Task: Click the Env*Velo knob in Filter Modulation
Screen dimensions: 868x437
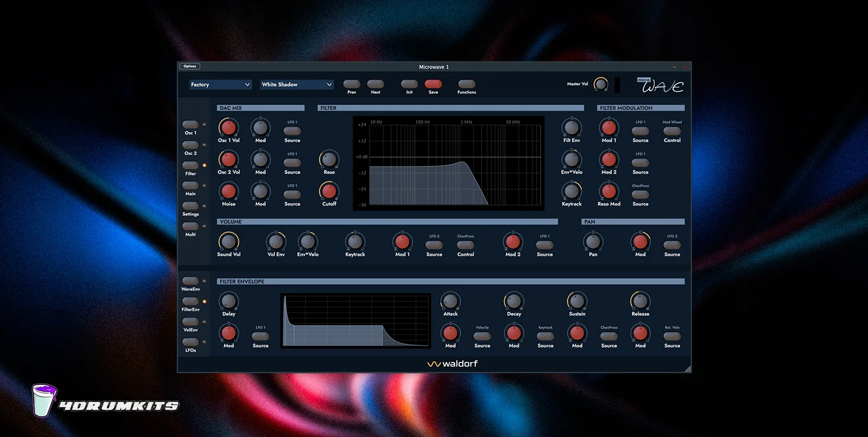Action: (x=571, y=159)
